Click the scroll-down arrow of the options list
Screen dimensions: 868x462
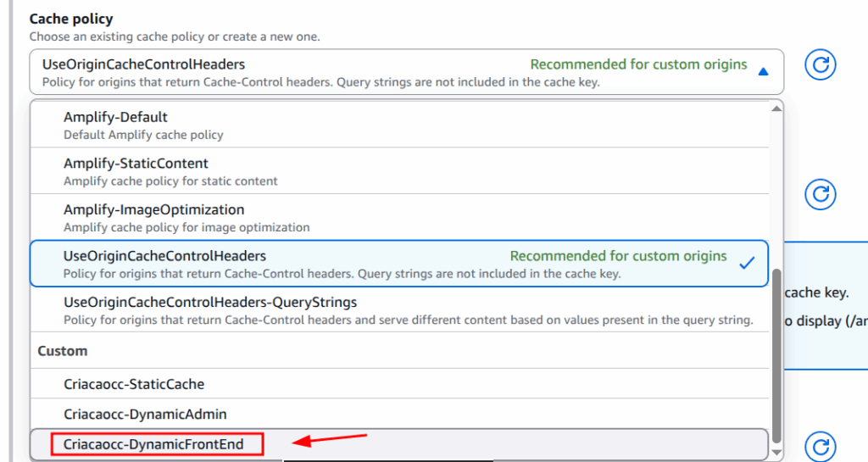[x=776, y=454]
